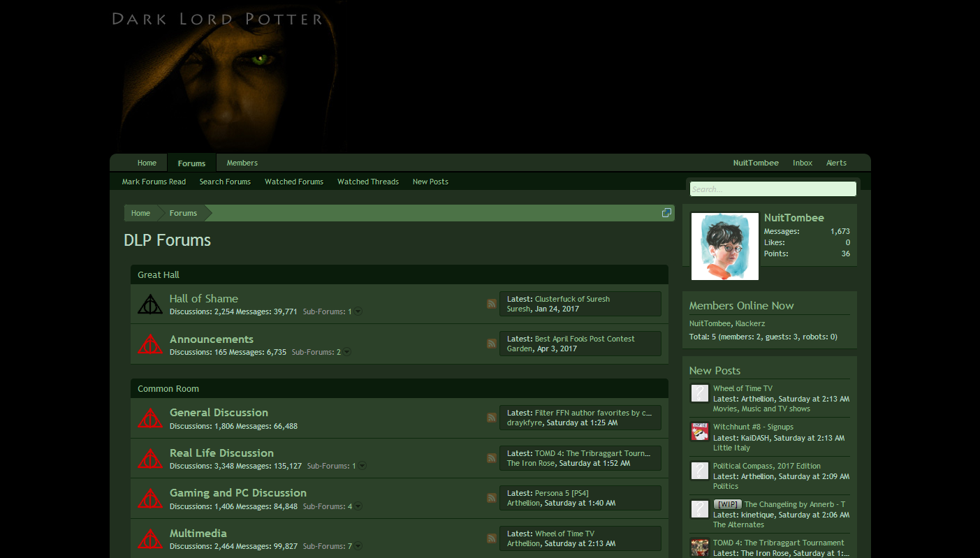Click the Home breadcrumb
This screenshot has height=558, width=980.
[140, 213]
